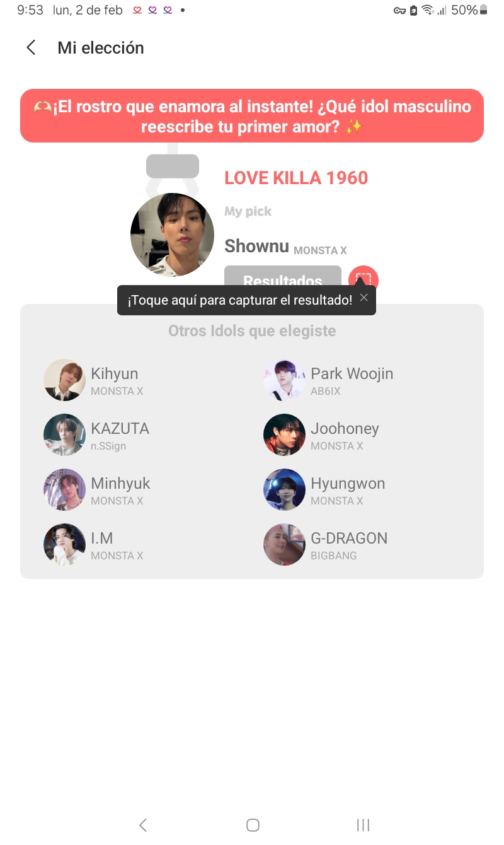The height and width of the screenshot is (845, 504).
Task: Tap the Android home navigation button
Action: 253,824
